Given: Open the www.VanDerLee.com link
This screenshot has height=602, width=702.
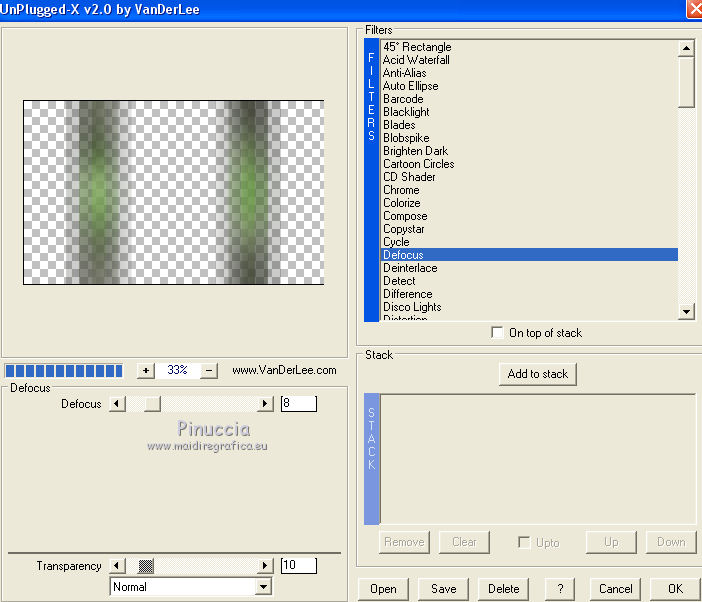Looking at the screenshot, I should coord(284,370).
